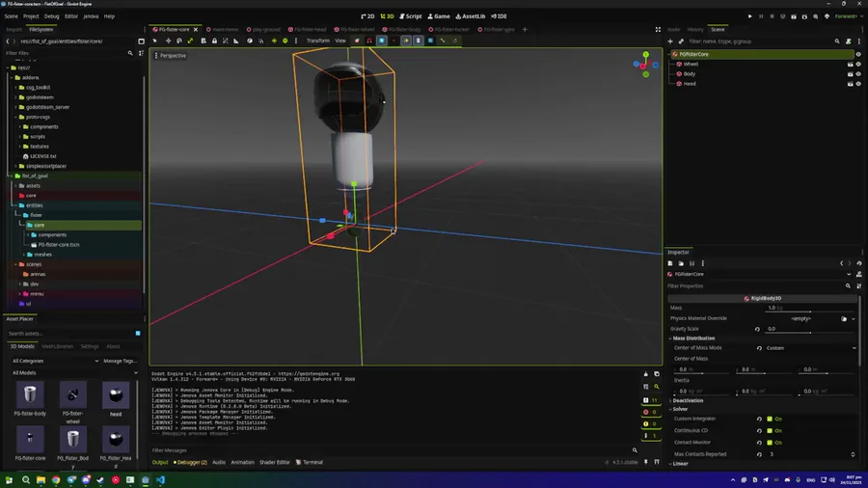
Task: Select the FG-fister-body model thumbnail
Action: tap(30, 394)
